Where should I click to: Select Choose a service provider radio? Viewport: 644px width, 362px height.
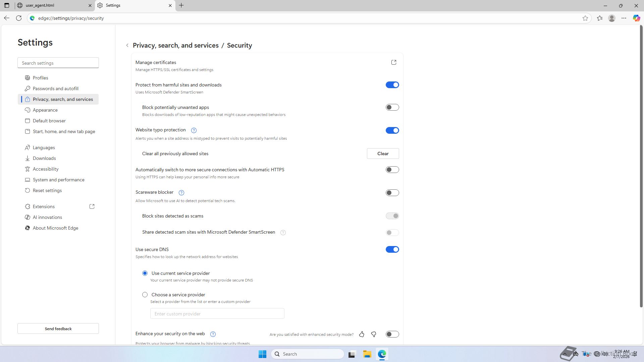[145, 295]
